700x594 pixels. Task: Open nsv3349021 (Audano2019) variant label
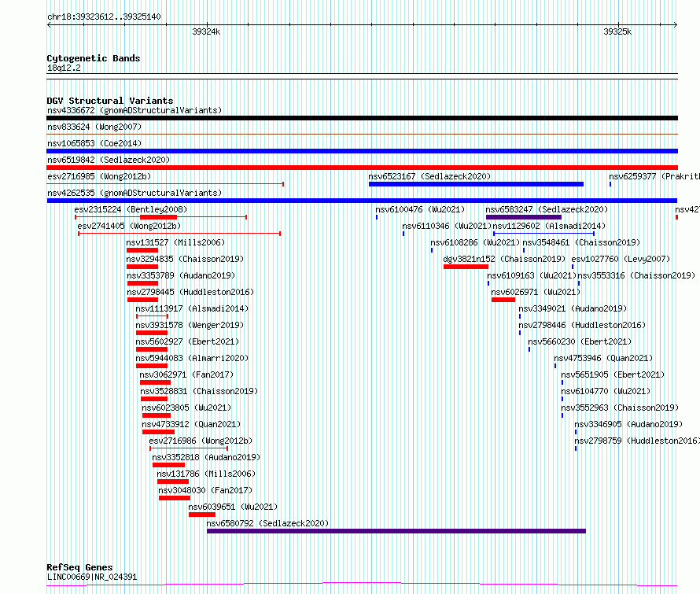(x=573, y=308)
